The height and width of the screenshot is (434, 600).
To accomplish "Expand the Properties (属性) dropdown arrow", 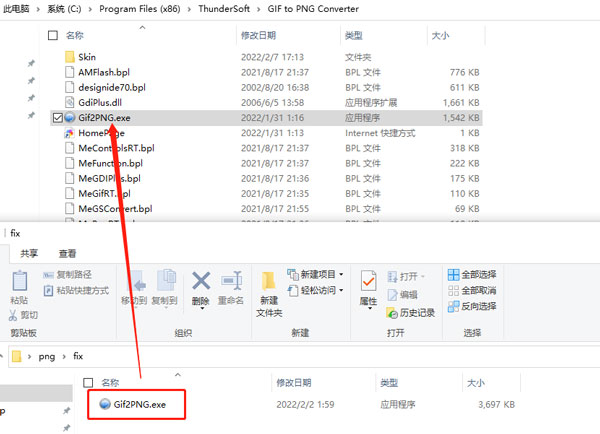I will 370,308.
